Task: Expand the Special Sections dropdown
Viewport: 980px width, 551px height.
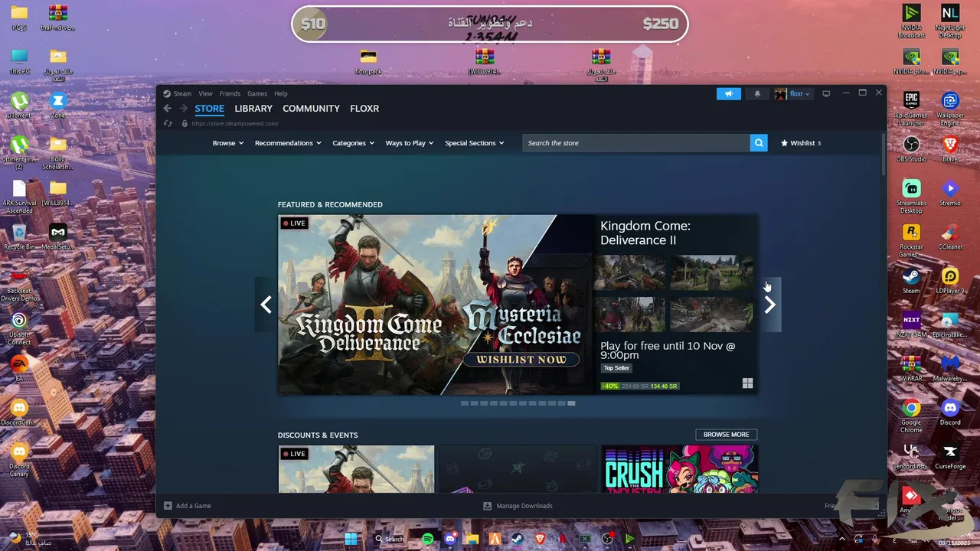Action: point(474,143)
